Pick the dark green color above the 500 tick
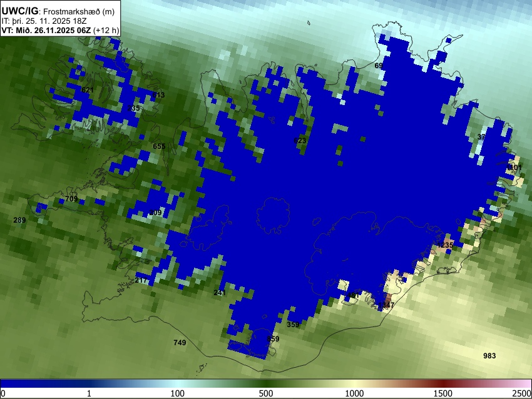The height and width of the screenshot is (399, 532). click(x=266, y=383)
